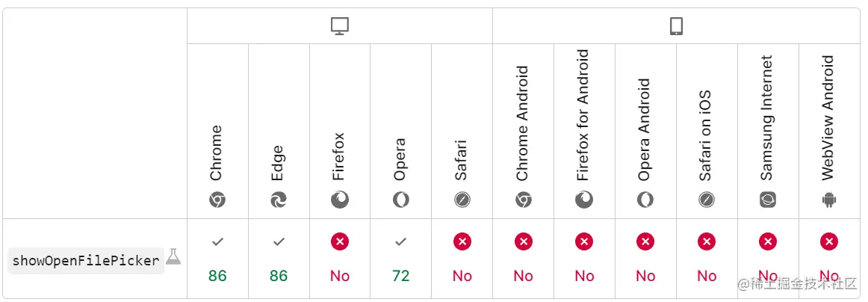Expand Edge support cell showing 86
The width and height of the screenshot is (868, 302).
click(x=279, y=259)
